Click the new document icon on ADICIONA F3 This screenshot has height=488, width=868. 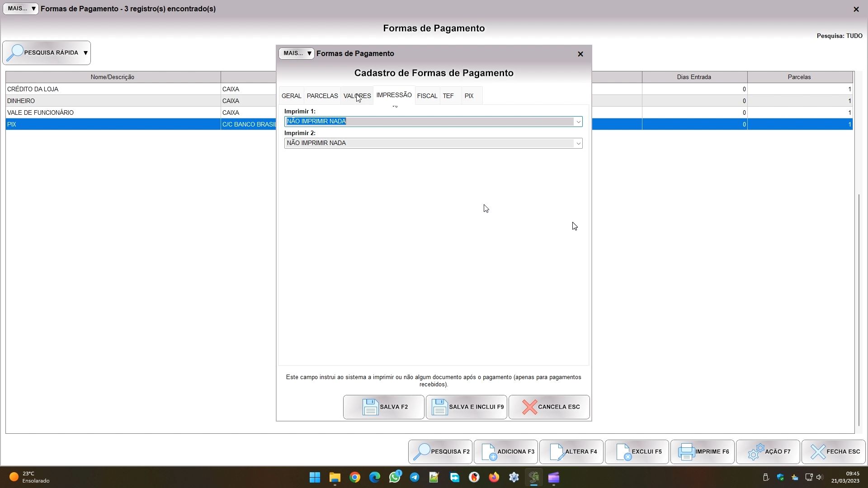click(489, 452)
